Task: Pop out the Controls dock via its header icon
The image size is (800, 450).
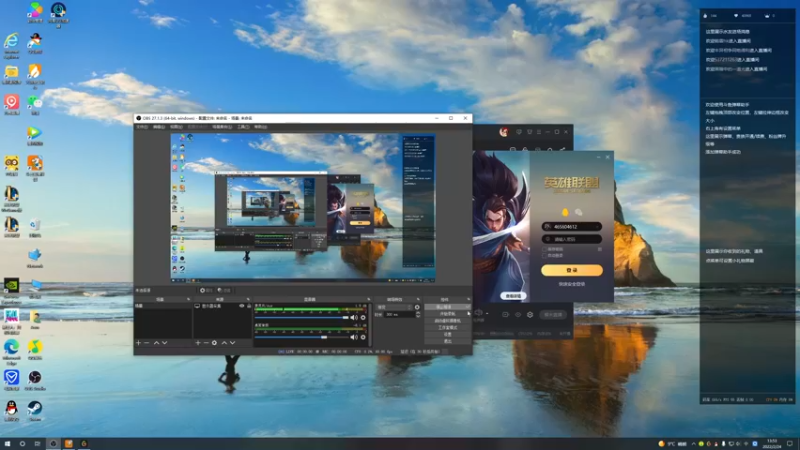Action: click(467, 299)
